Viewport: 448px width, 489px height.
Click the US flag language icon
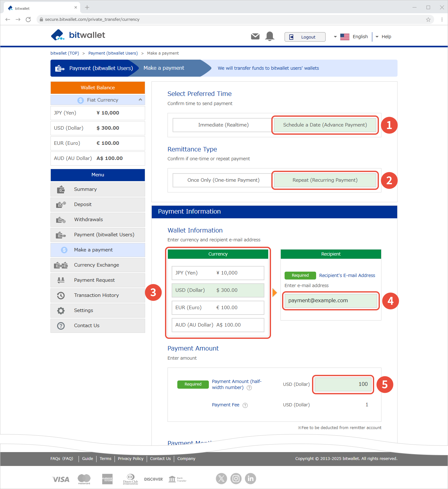[345, 37]
